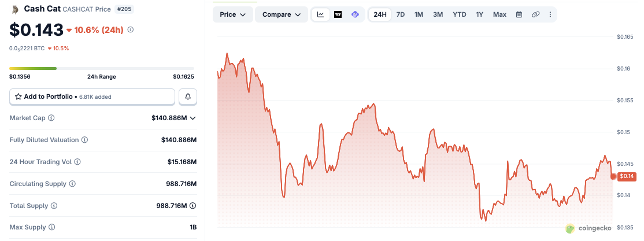Select the 3M timeframe tab
The height and width of the screenshot is (241, 644).
pos(438,14)
